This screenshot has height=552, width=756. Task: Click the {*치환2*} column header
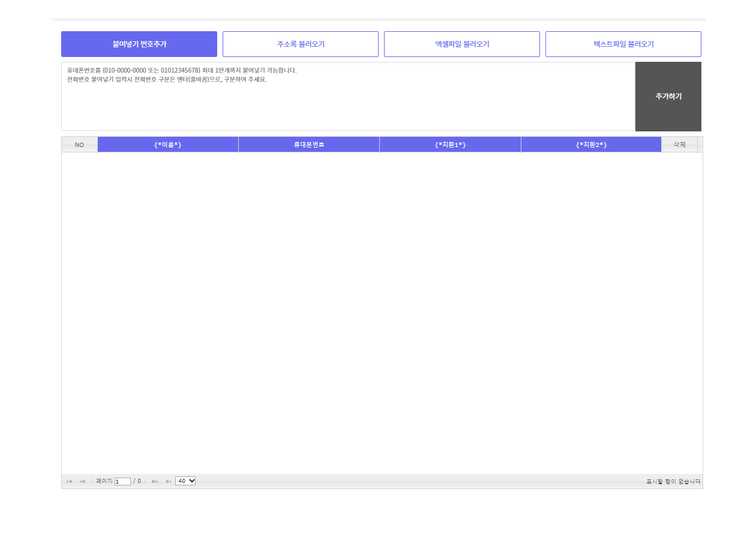(x=591, y=145)
